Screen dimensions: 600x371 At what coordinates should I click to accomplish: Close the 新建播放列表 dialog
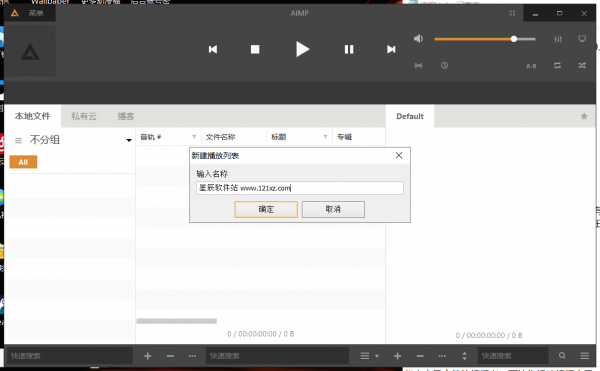click(x=399, y=155)
